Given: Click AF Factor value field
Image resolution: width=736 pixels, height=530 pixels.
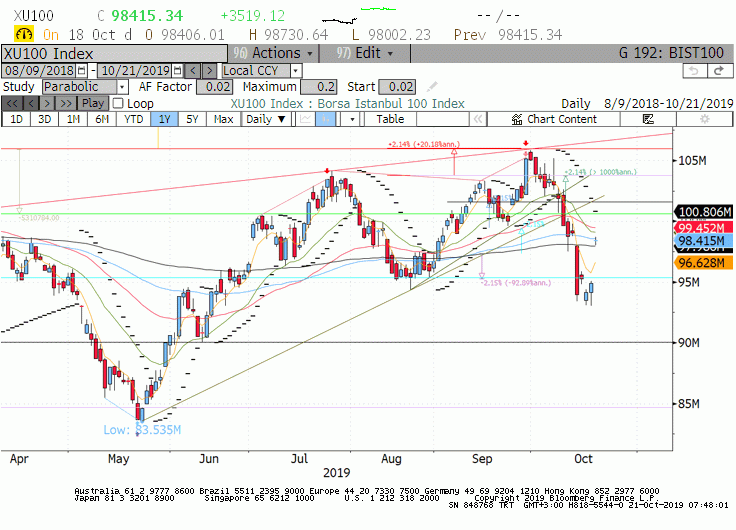Looking at the screenshot, I should point(215,87).
